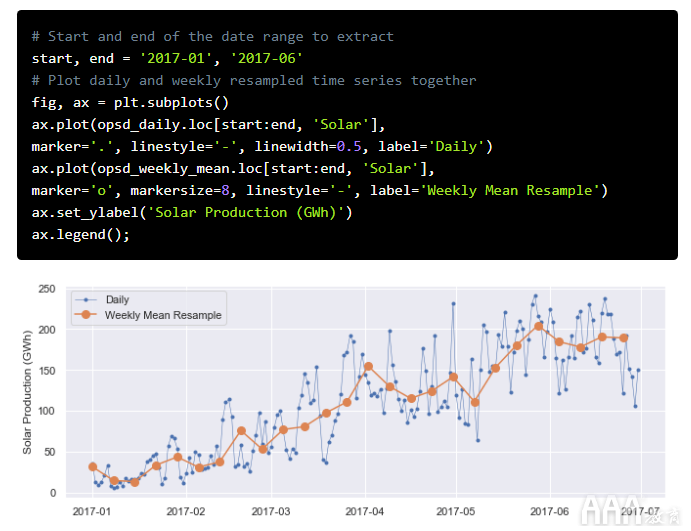Click the comment '# Plot daily and weekly resampled time series together'
The height and width of the screenshot is (531, 691).
pos(254,81)
